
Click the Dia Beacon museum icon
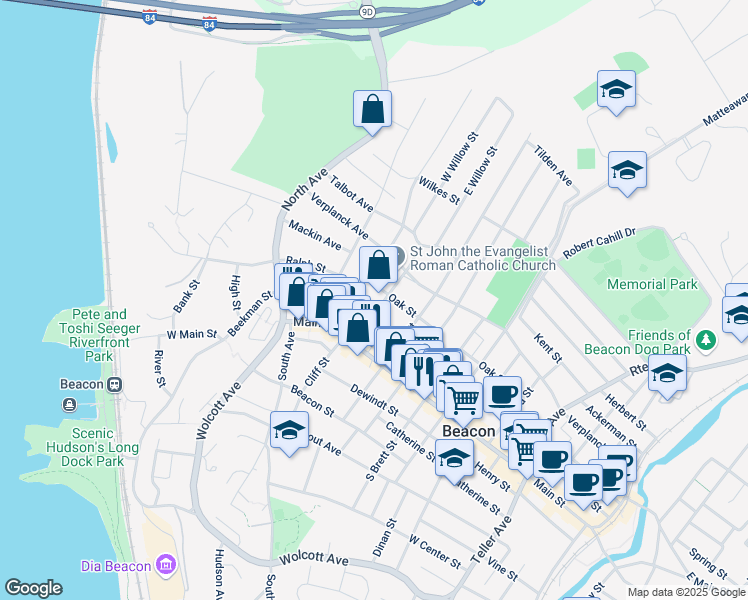coord(166,565)
